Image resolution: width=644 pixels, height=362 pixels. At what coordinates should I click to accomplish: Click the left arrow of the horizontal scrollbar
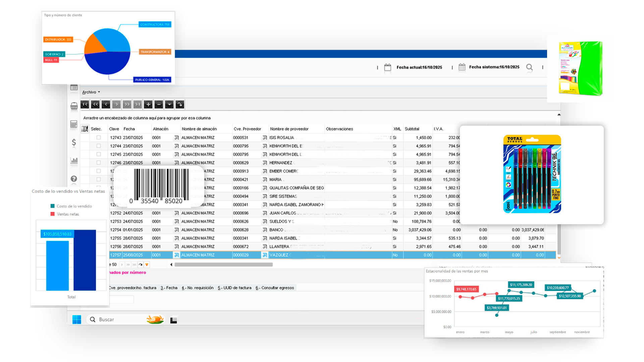tap(171, 265)
